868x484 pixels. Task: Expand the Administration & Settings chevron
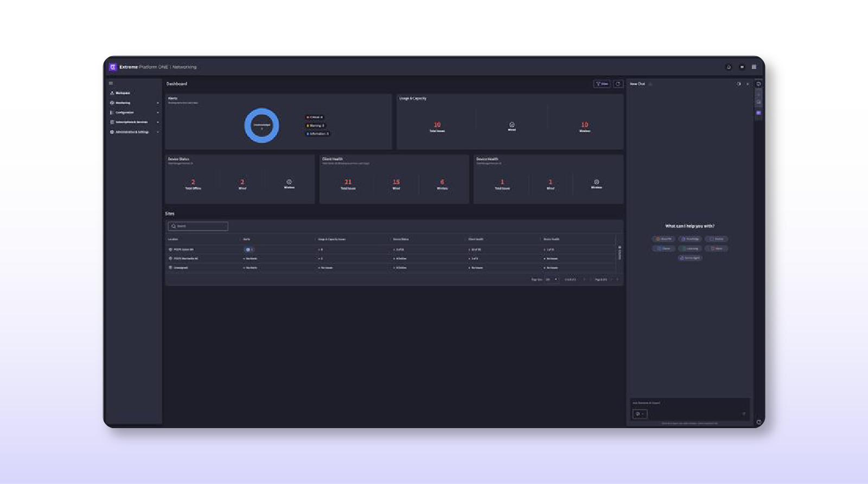tap(158, 132)
